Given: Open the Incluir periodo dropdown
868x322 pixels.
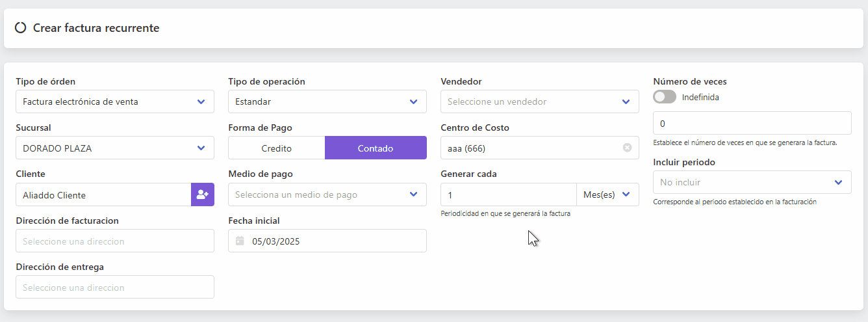Looking at the screenshot, I should (x=752, y=182).
